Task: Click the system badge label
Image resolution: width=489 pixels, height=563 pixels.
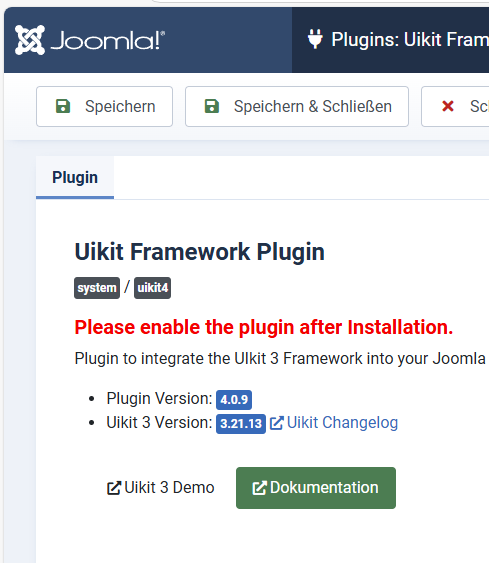Action: coord(97,288)
